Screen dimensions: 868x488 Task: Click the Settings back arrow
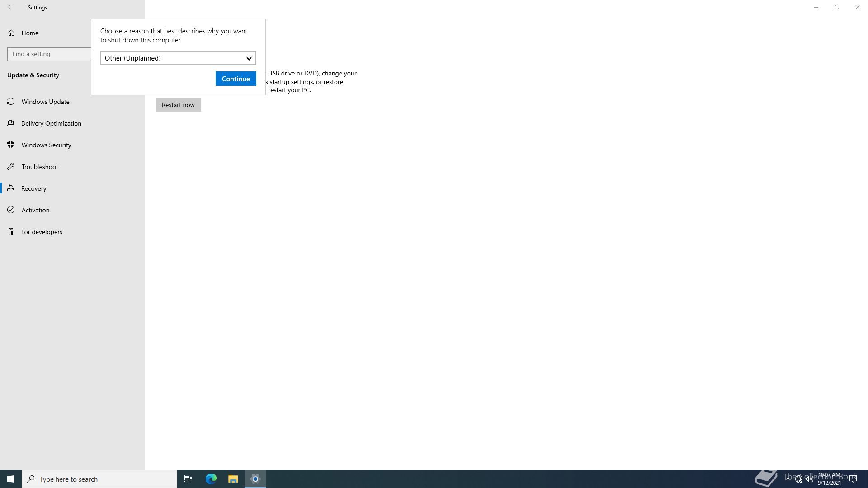coord(11,7)
